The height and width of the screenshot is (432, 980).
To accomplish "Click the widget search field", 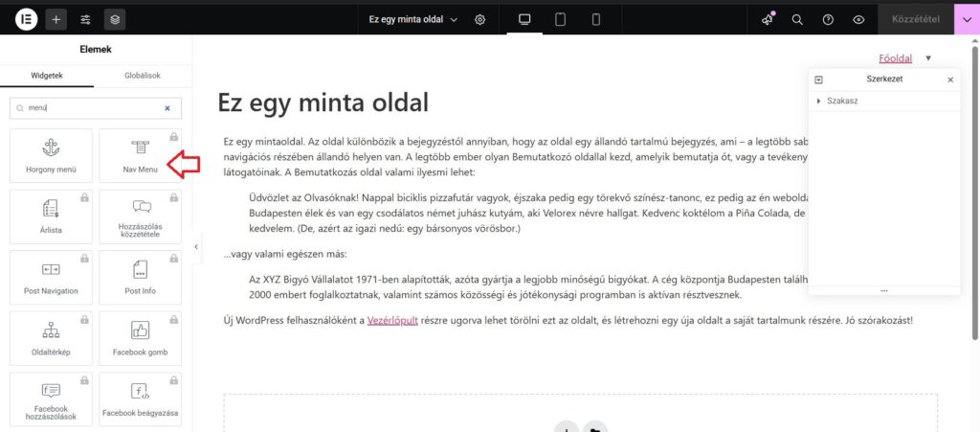I will click(96, 108).
